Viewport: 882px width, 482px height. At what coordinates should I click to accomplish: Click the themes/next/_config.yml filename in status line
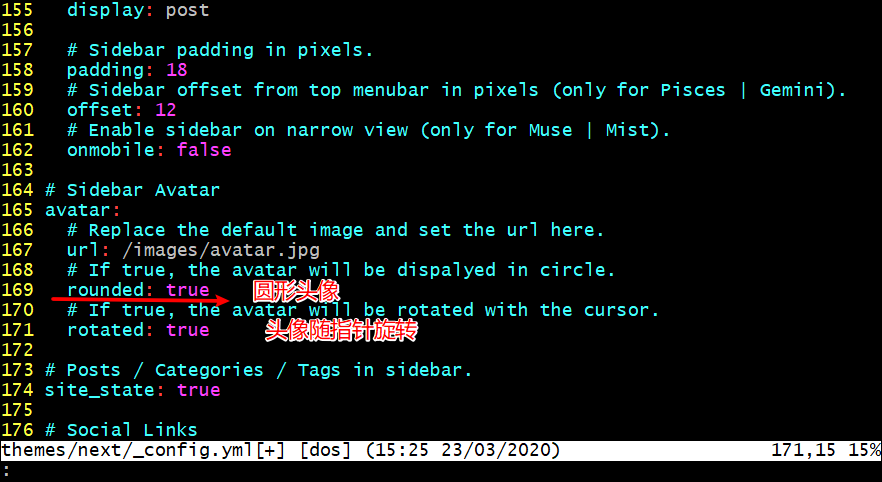pyautogui.click(x=129, y=450)
